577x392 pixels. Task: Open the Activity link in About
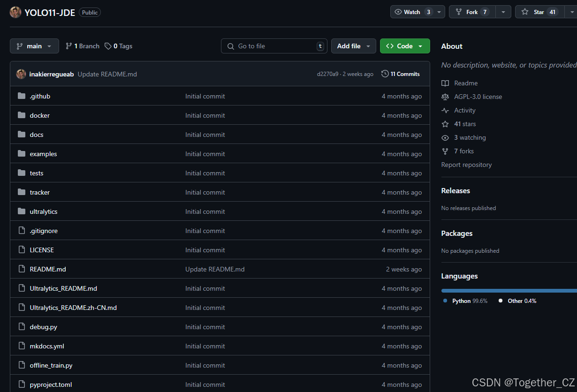pyautogui.click(x=465, y=110)
